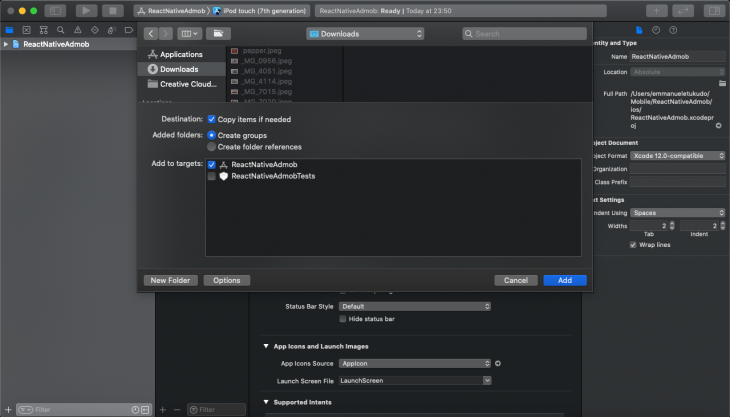Add new file with navigator plus
Screen dimensions: 730x417
point(8,410)
